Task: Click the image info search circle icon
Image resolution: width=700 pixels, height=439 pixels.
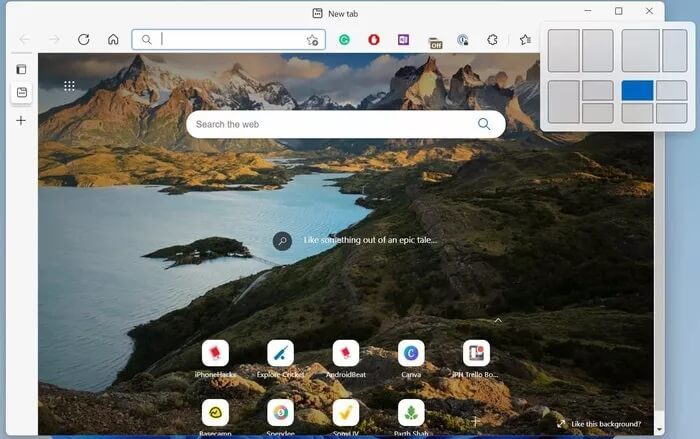Action: click(x=282, y=241)
